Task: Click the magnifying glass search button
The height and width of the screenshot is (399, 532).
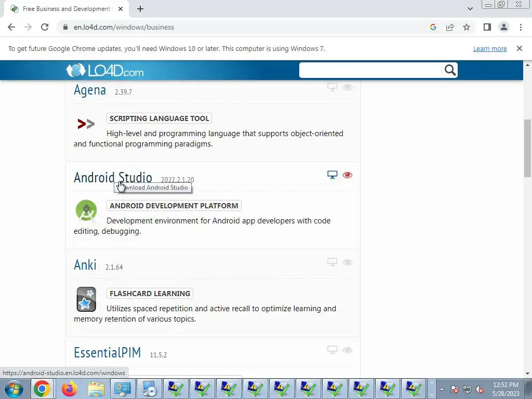Action: pyautogui.click(x=450, y=70)
